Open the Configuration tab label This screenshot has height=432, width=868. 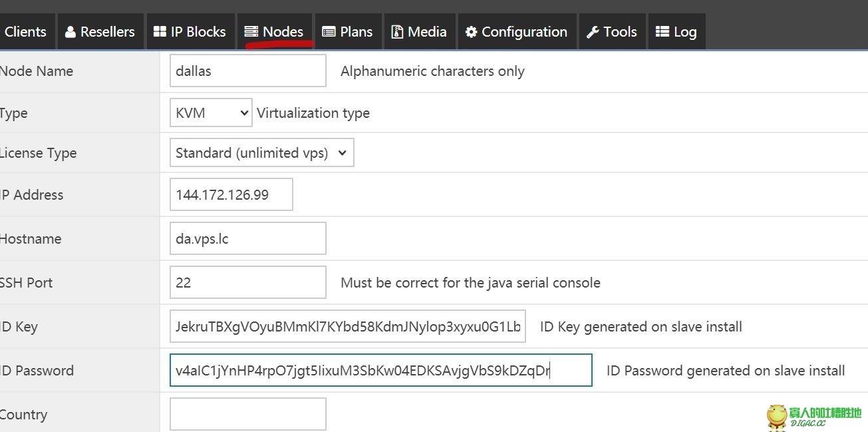click(525, 32)
